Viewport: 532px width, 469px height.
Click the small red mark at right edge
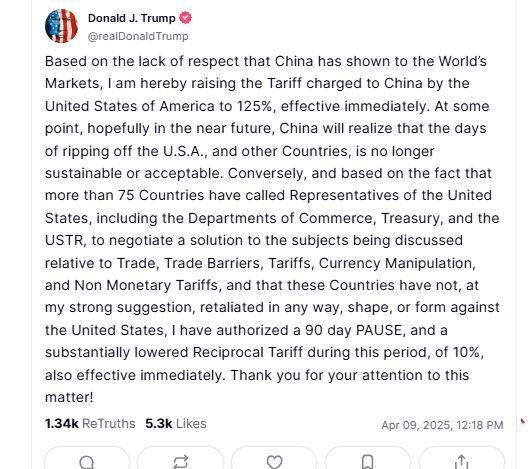click(522, 421)
